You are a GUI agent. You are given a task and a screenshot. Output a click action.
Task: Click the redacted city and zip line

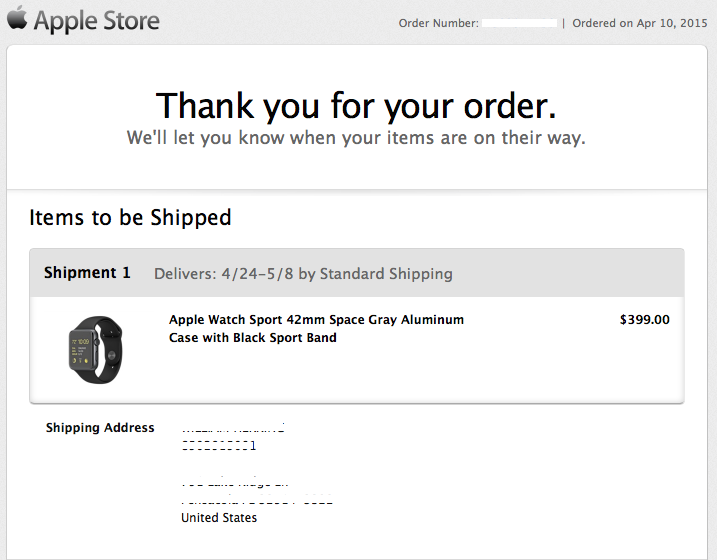click(257, 500)
